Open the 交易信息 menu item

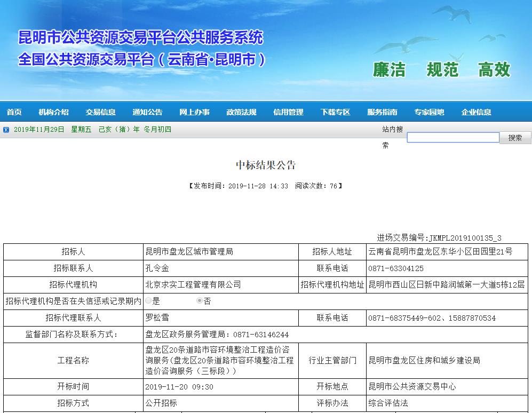[x=101, y=112]
